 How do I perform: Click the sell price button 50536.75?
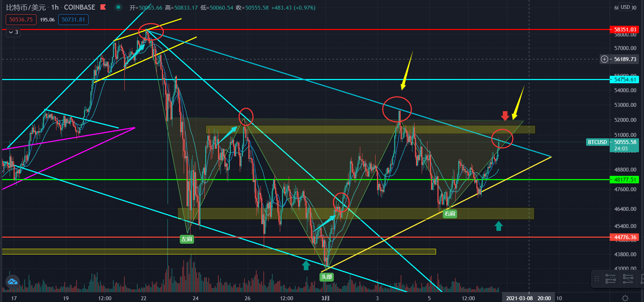tap(21, 20)
